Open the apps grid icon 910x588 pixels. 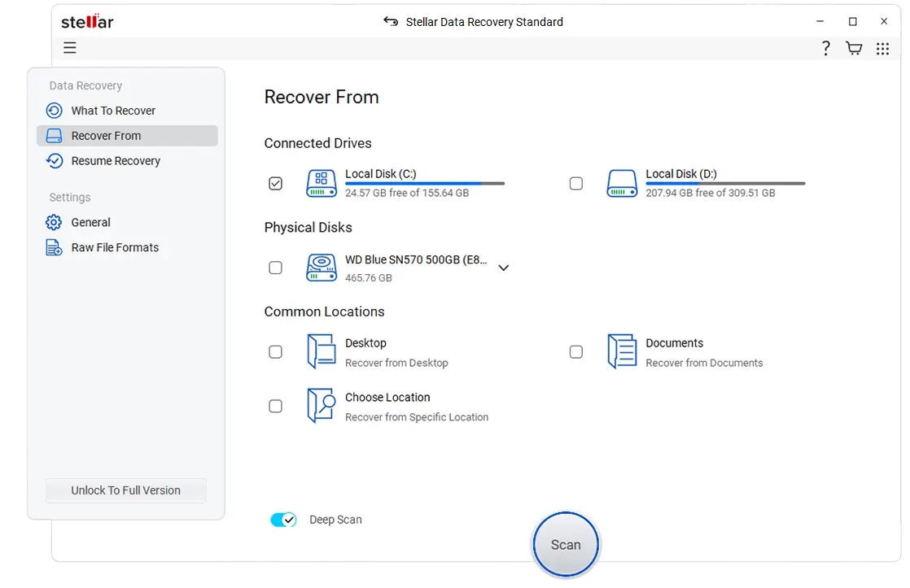tap(882, 49)
